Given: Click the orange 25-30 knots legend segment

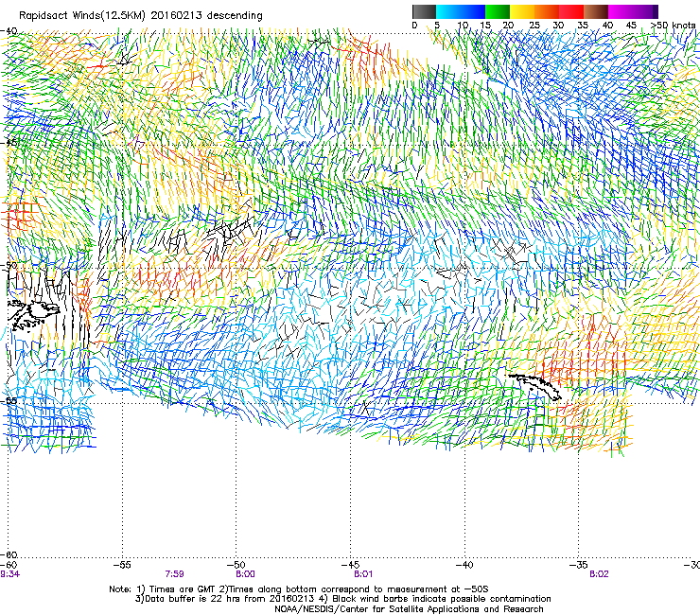Looking at the screenshot, I should (x=547, y=11).
